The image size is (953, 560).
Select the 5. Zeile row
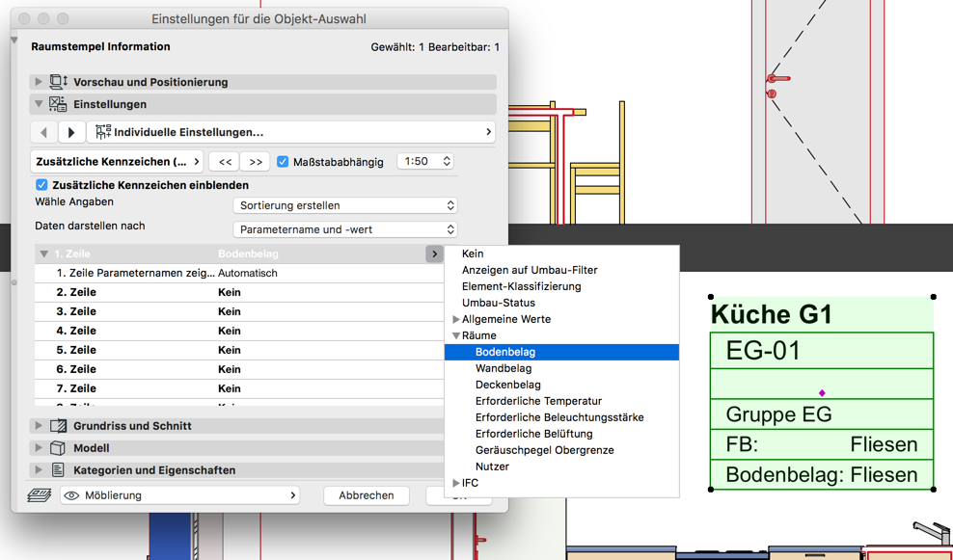[x=239, y=350]
